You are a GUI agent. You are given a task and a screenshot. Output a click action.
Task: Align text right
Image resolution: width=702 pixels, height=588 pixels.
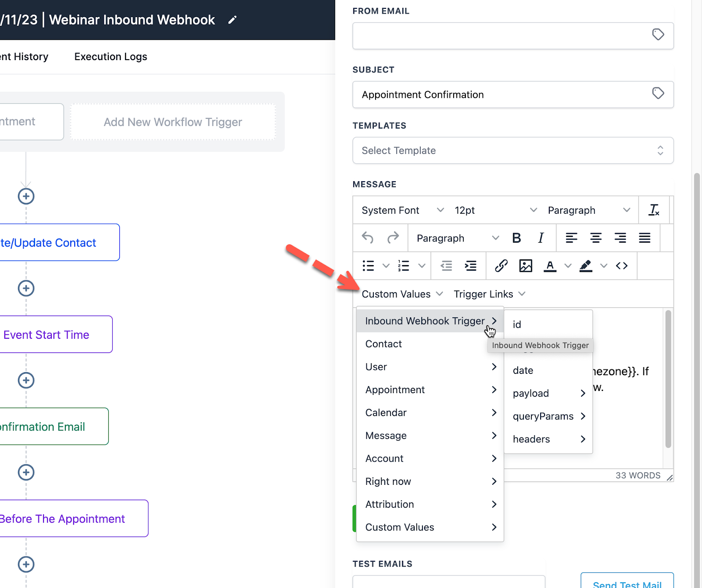click(620, 238)
